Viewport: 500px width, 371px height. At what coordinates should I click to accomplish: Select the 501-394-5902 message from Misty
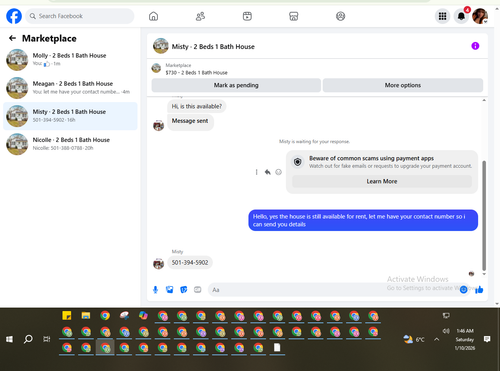coord(190,263)
